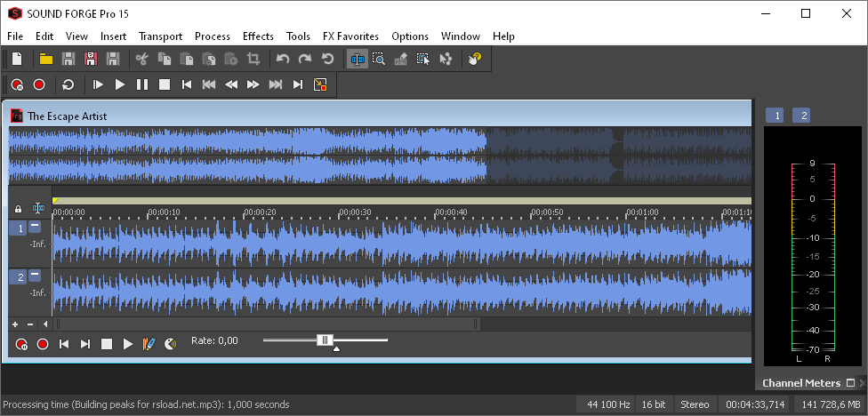Select the Event tool
868x416 pixels.
point(423,59)
